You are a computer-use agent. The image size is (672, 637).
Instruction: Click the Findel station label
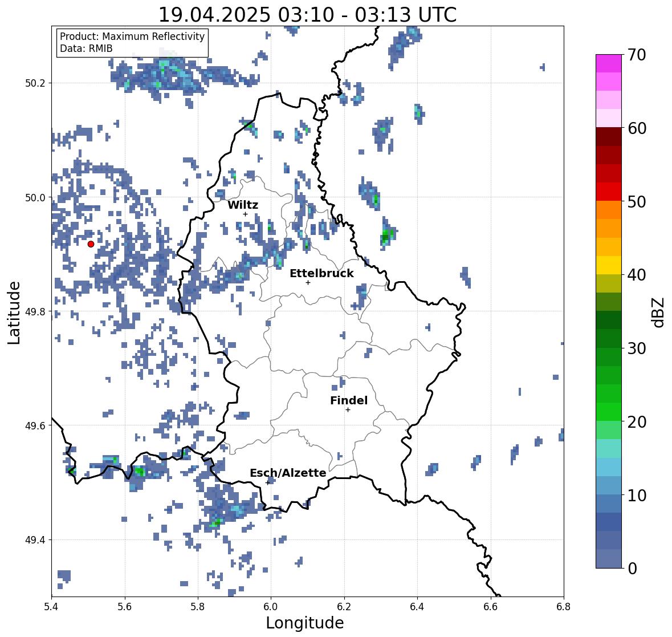(349, 400)
